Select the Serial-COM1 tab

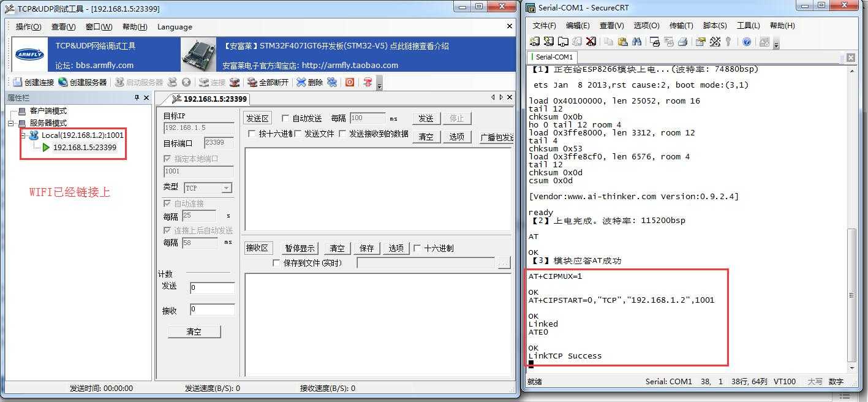(x=551, y=57)
